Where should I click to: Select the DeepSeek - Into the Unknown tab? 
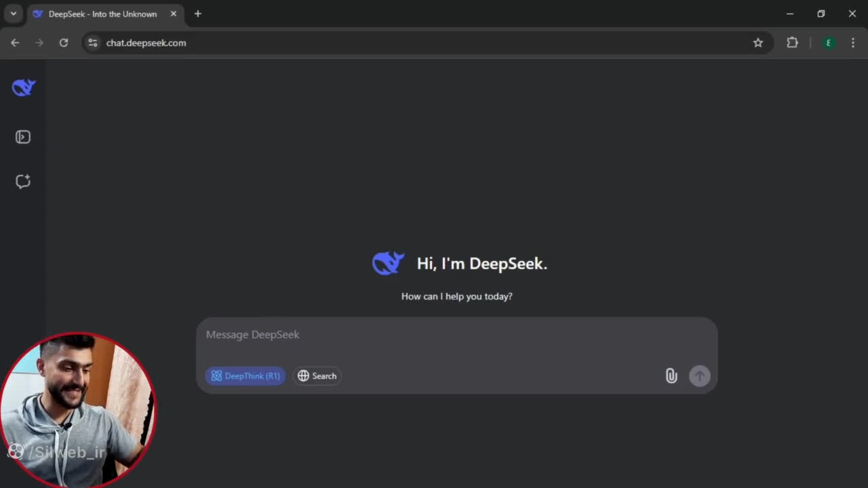coord(105,14)
